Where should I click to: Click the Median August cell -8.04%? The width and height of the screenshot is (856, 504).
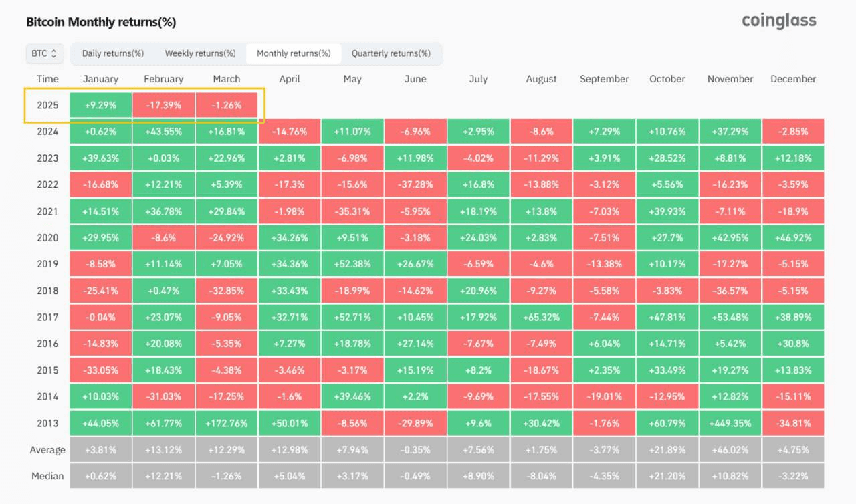point(541,476)
